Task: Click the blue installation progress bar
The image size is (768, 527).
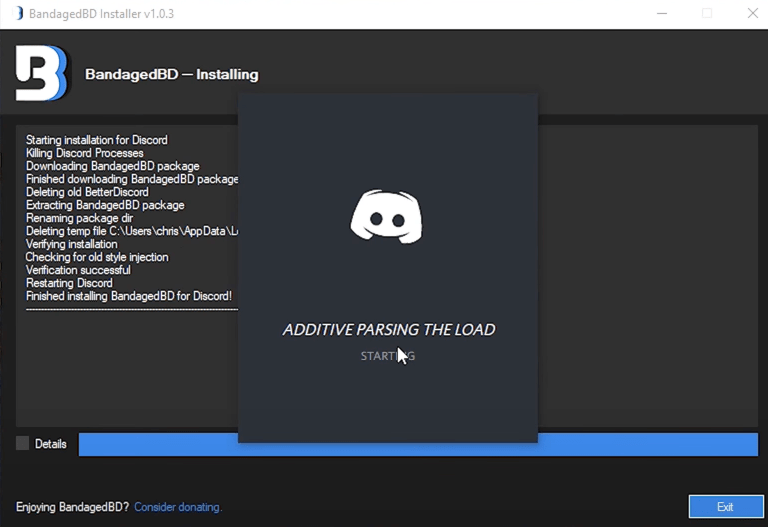Action: pos(418,444)
